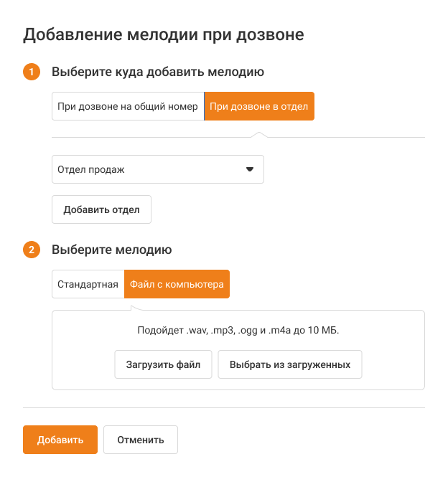The width and height of the screenshot is (448, 477).
Task: Click the divider line above the Добавить button
Action: click(224, 407)
